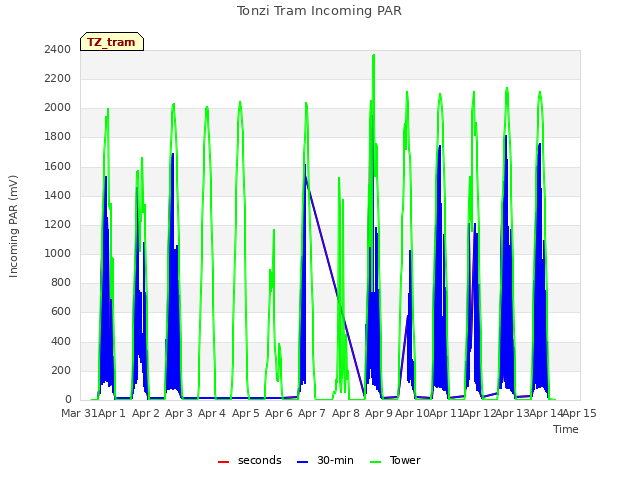The image size is (640, 480).
Task: Click the chart title Tonzi Tram Incoming PAR
Action: click(x=319, y=11)
